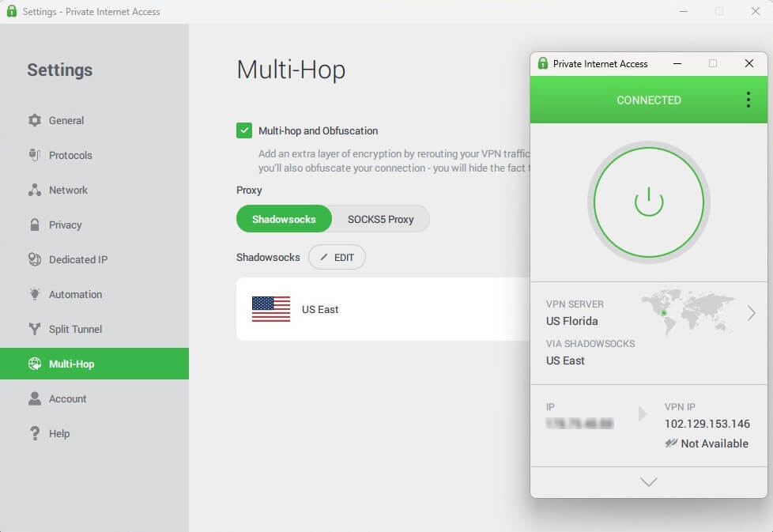Uncheck Multi-hop and Obfuscation
The image size is (773, 532).
tap(244, 130)
